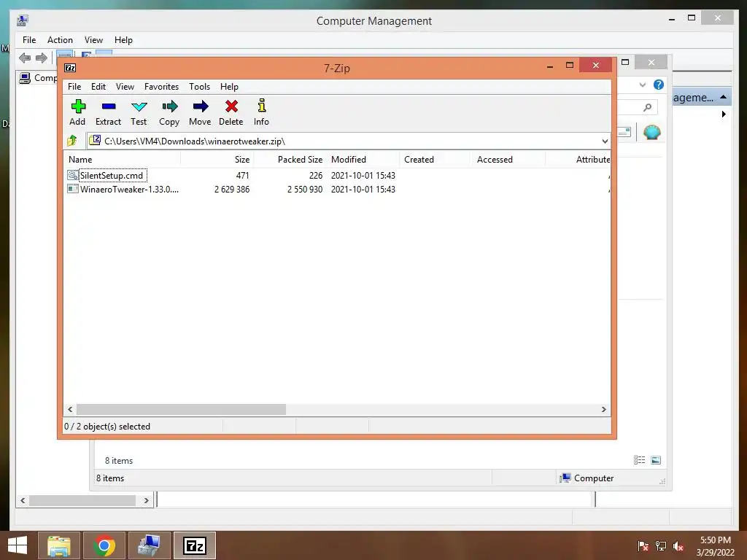Sort by the Name column header
The image size is (747, 560).
tap(122, 160)
